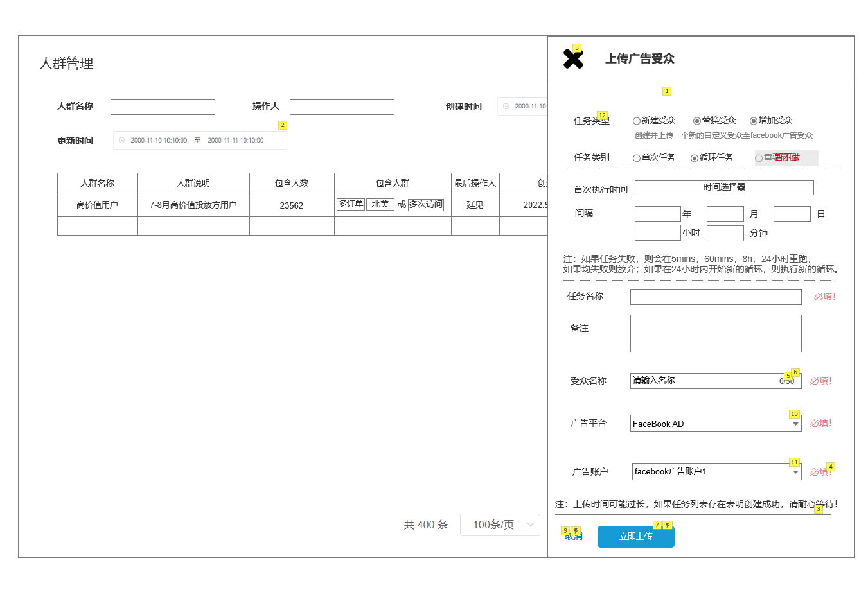Screen dimensions: 868x590
Task: Choose the 循环任务 radio option
Action: [694, 158]
